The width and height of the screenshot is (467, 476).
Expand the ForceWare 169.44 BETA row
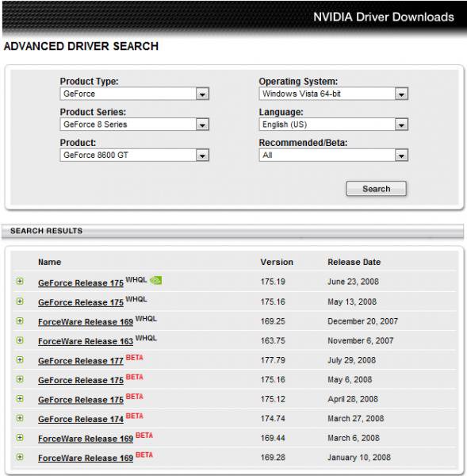pyautogui.click(x=20, y=437)
